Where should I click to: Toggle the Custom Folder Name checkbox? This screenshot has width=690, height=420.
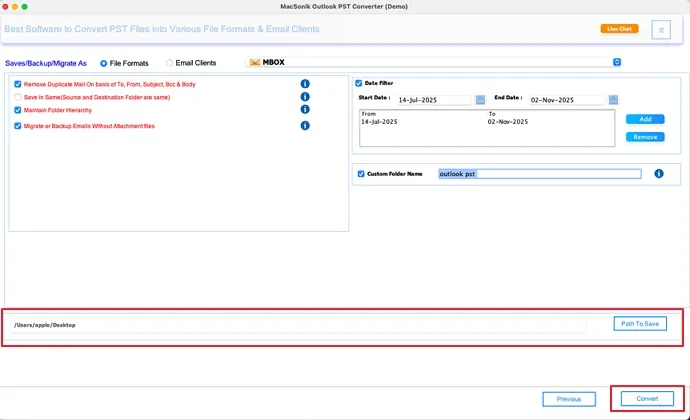coord(361,174)
